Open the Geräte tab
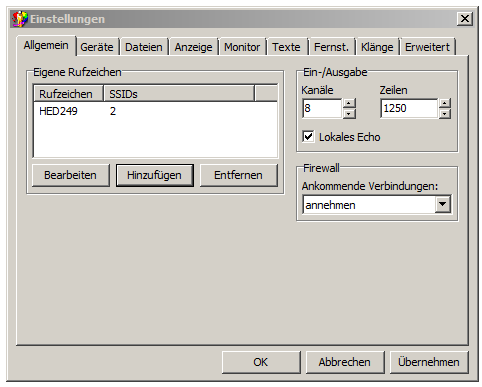 (97, 47)
